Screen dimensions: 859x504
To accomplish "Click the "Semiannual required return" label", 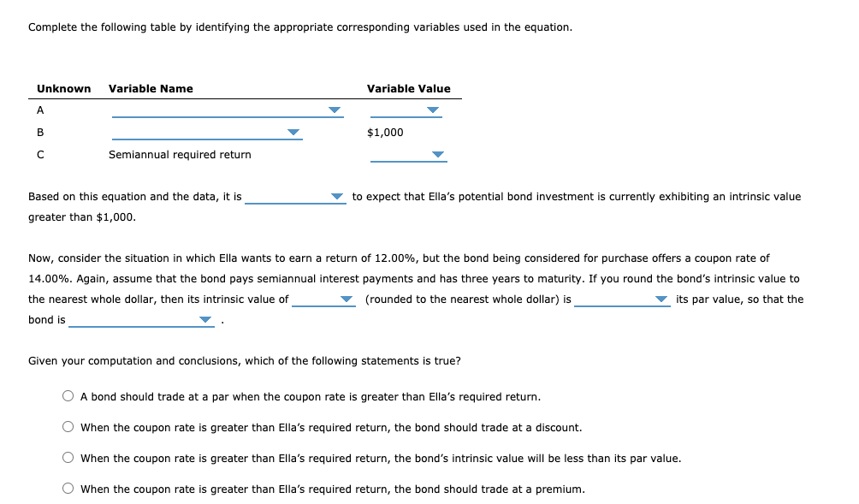I will click(x=179, y=155).
